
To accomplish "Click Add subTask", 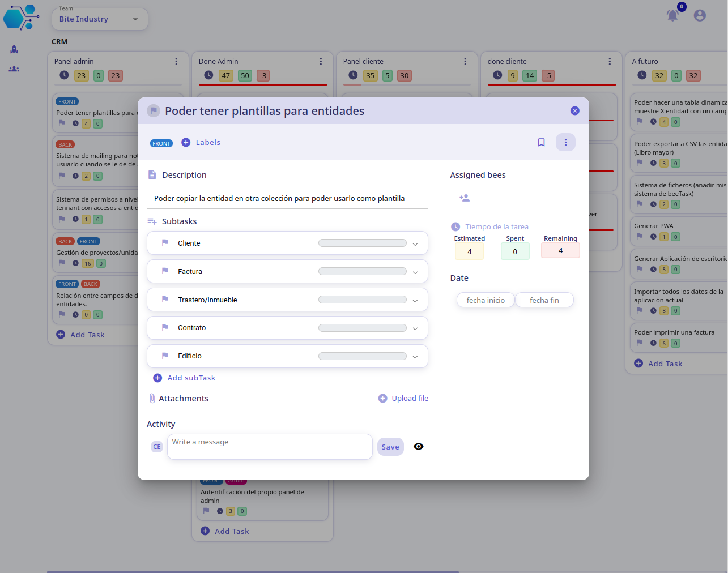I will [x=185, y=378].
